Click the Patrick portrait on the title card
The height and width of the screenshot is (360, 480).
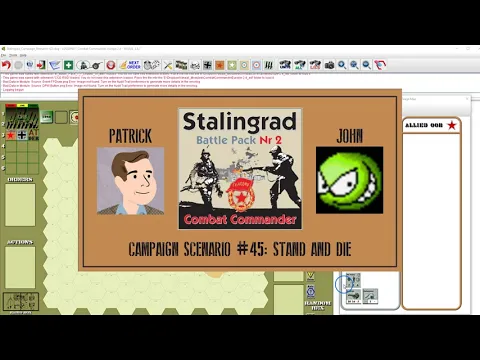(x=130, y=181)
